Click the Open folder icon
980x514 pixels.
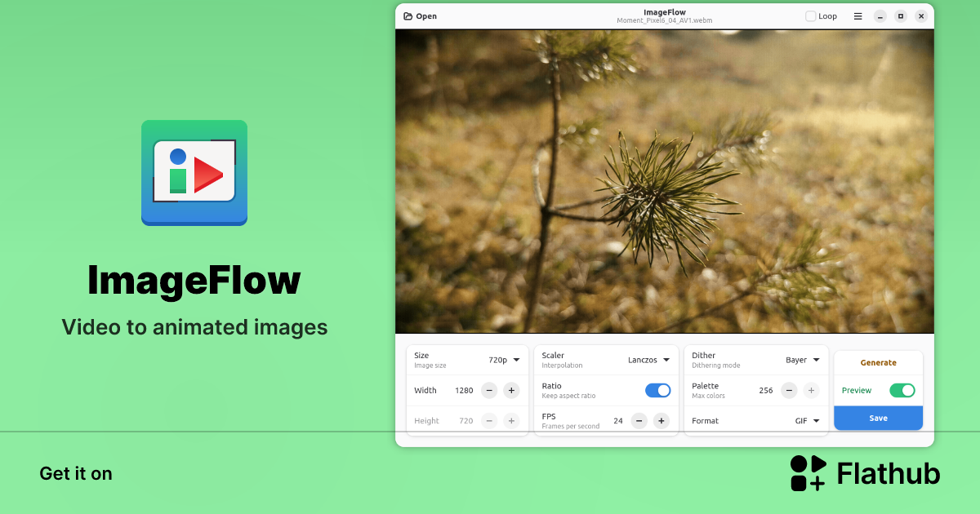click(x=407, y=16)
